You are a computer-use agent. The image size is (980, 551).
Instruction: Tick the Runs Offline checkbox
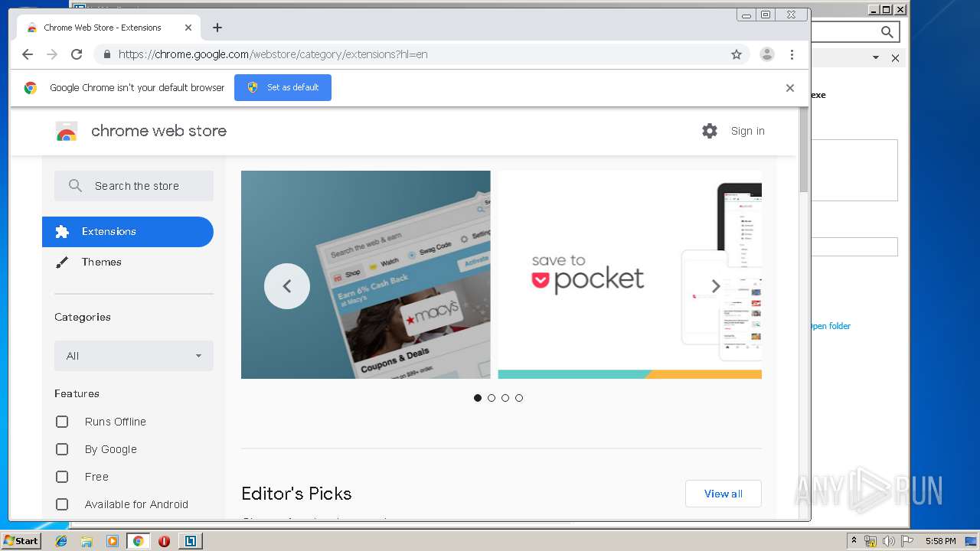(x=62, y=422)
